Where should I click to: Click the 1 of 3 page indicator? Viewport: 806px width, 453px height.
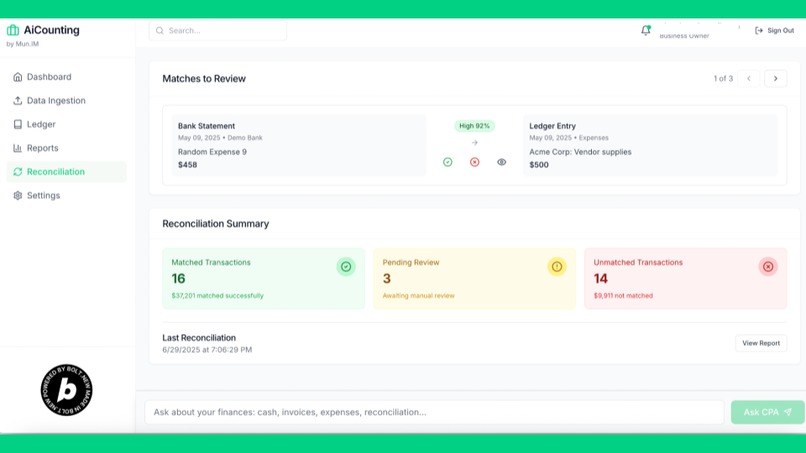tap(723, 79)
